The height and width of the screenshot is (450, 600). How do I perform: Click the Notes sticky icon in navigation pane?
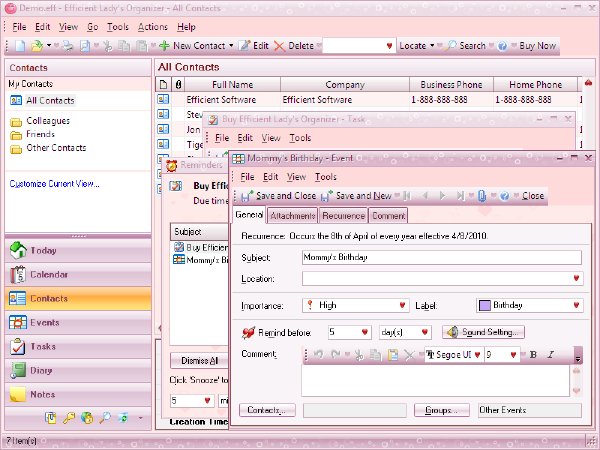[18, 394]
